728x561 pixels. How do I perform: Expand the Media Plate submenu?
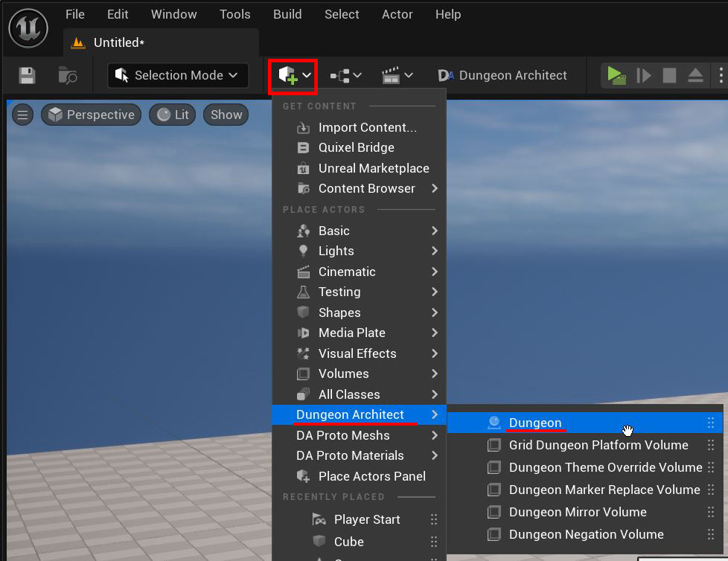359,333
